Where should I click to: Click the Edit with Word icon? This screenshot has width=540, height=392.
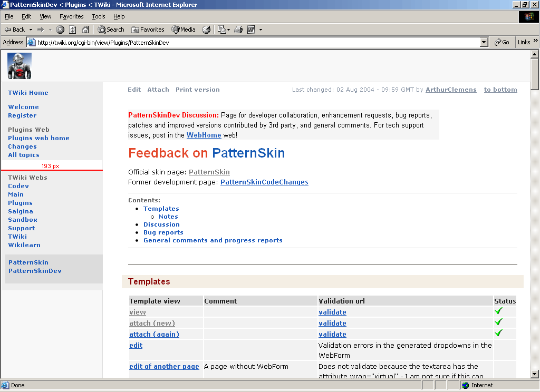tap(252, 30)
